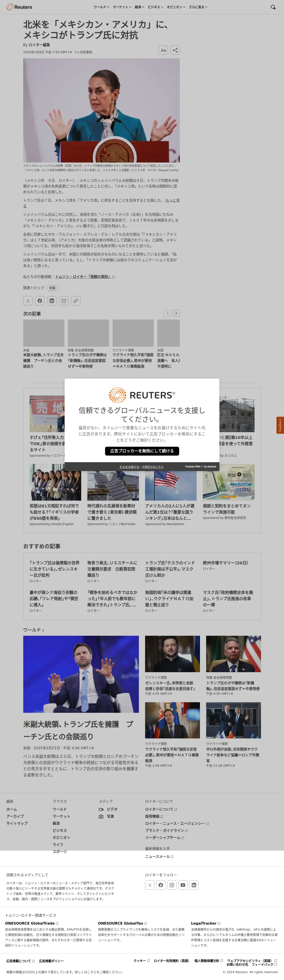Share article by email icon
This screenshot has width=284, height=980.
[64, 301]
